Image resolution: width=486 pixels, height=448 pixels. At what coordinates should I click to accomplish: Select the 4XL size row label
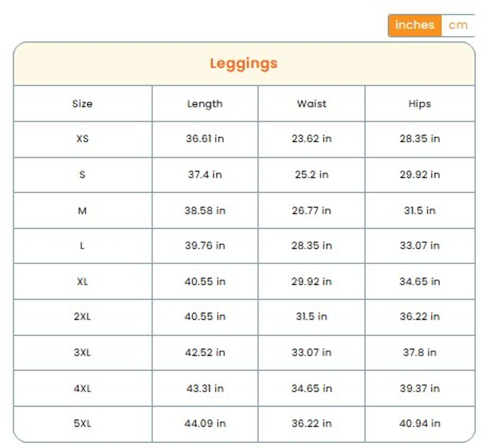[82, 388]
